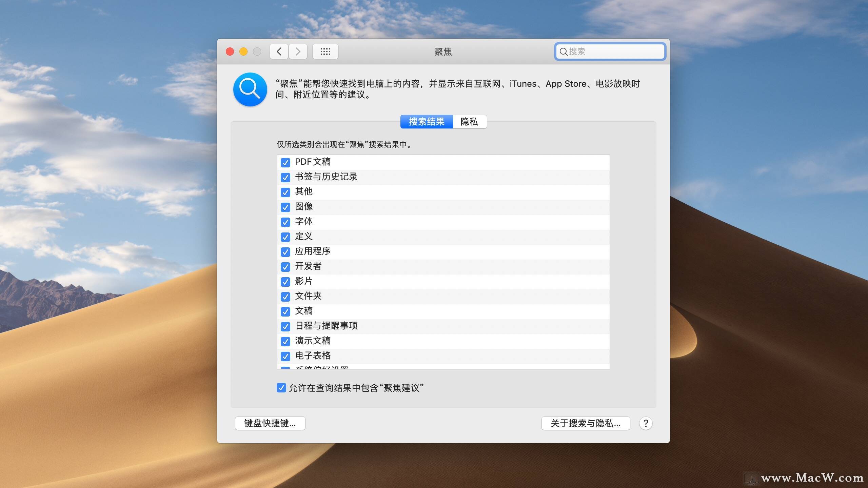The height and width of the screenshot is (488, 868).
Task: Uncheck the 应用程序 category
Action: point(285,252)
